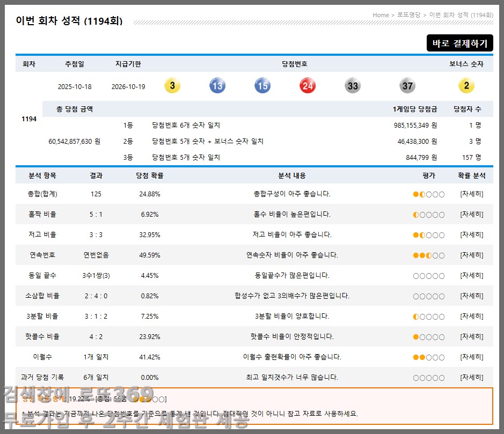Viewport: 504px width, 434px height.
Task: Open the Home breadcrumb link
Action: click(381, 15)
